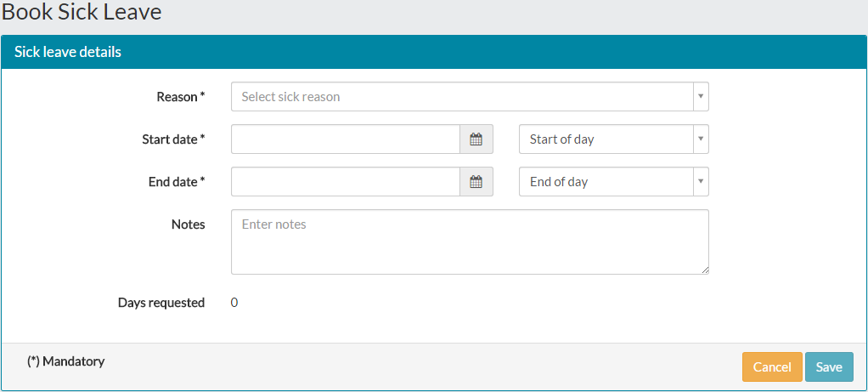Click the Start date field label

pos(173,139)
